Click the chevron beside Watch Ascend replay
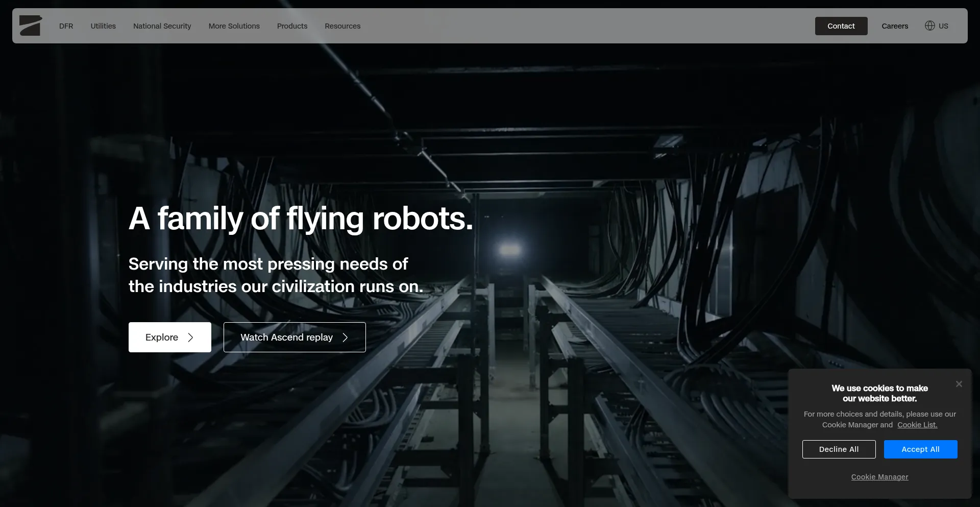Viewport: 980px width, 507px height. tap(346, 337)
